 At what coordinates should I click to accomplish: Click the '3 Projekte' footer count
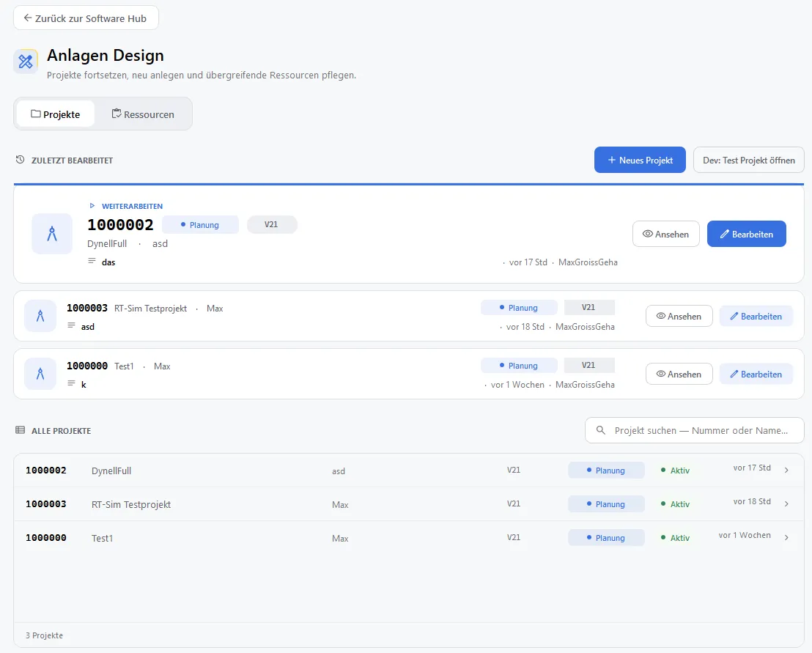point(45,635)
